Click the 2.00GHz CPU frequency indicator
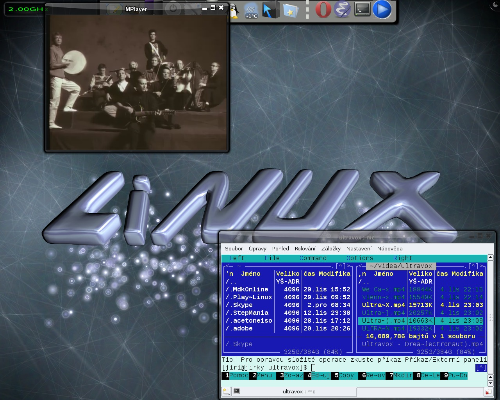The image size is (500, 400). coord(25,9)
